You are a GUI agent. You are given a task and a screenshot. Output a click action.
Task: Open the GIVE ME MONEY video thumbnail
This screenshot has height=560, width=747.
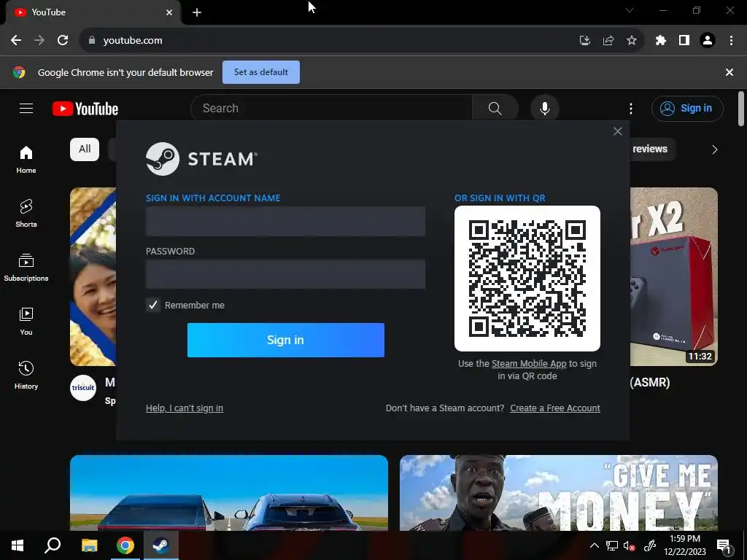tap(559, 493)
